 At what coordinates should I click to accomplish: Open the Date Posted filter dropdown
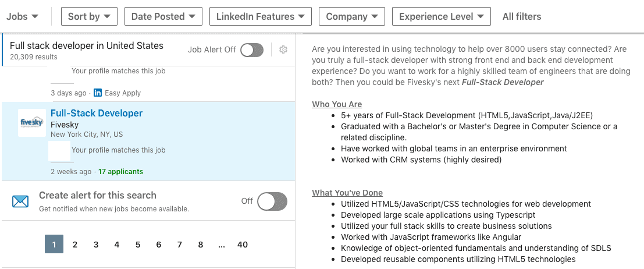tap(163, 16)
